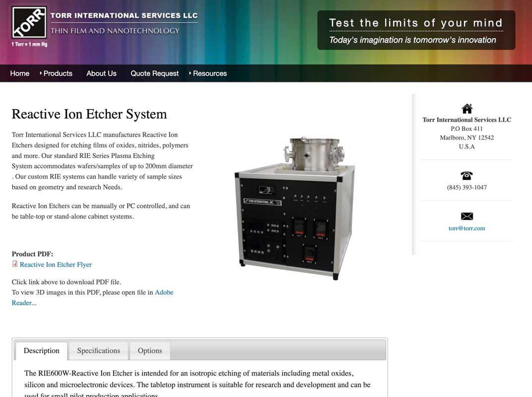This screenshot has width=532, height=397.
Task: Click the telephone icon in the sidebar
Action: click(x=467, y=175)
